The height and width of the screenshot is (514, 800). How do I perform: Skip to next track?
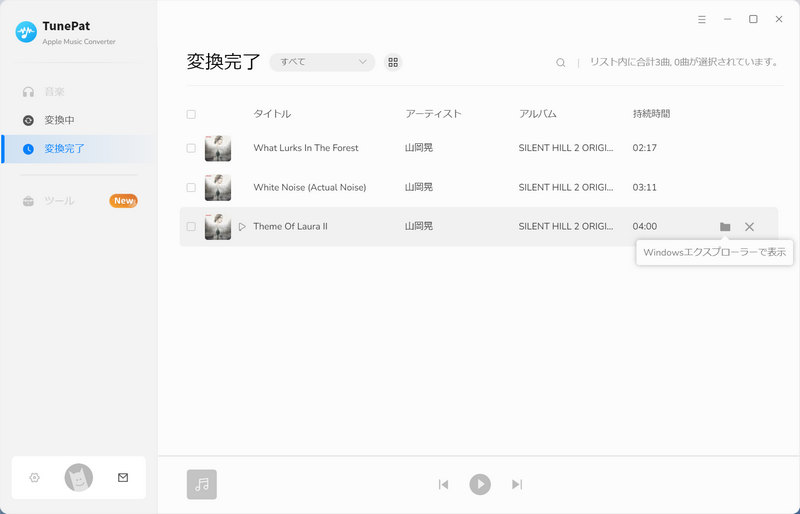(x=517, y=484)
